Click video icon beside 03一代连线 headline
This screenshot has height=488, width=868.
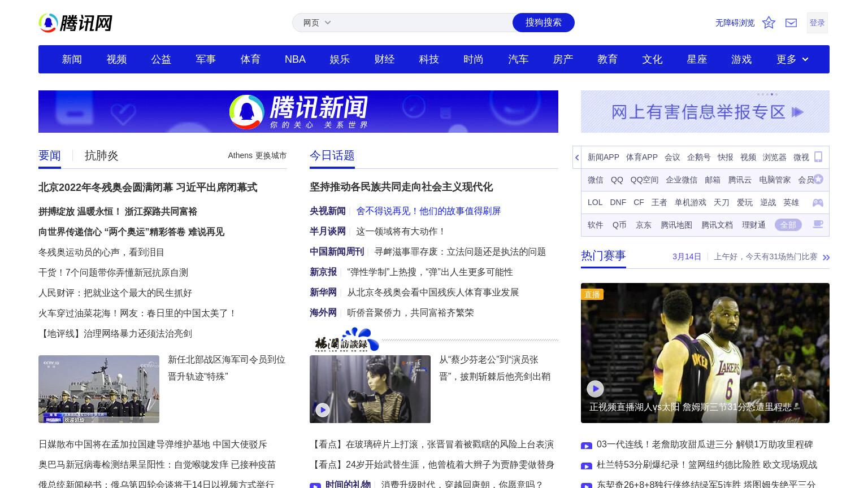pos(587,445)
